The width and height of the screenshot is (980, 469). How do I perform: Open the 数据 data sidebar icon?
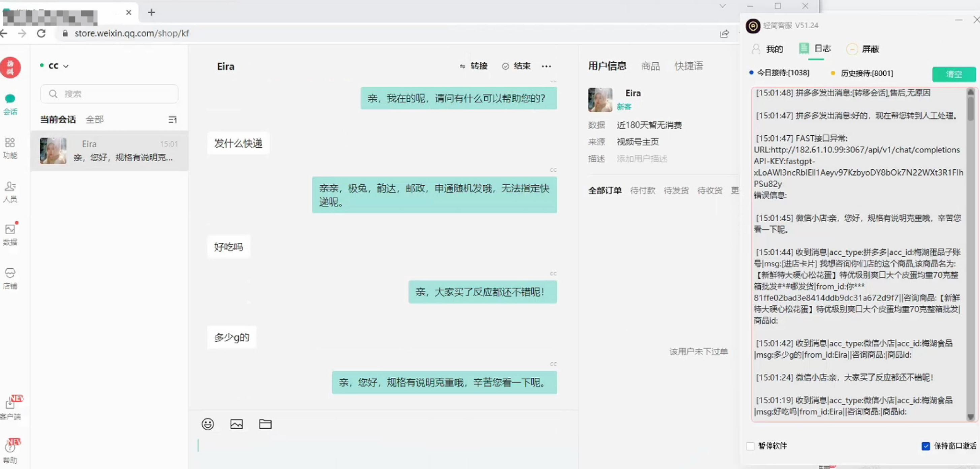(x=10, y=235)
